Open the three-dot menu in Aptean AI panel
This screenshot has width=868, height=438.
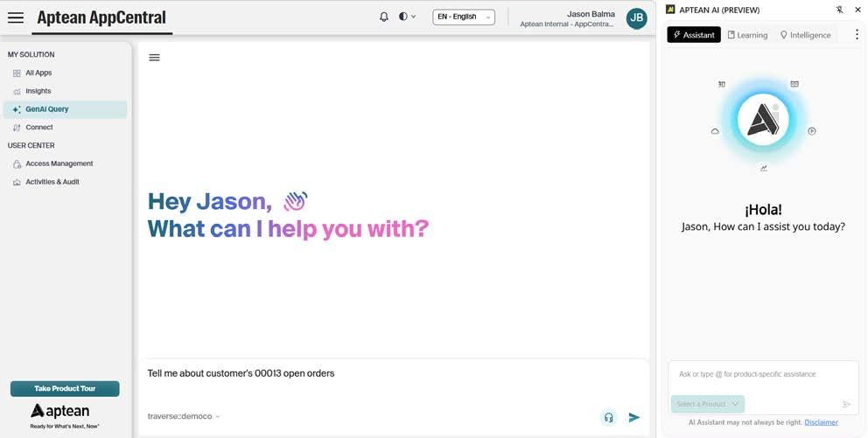[857, 35]
